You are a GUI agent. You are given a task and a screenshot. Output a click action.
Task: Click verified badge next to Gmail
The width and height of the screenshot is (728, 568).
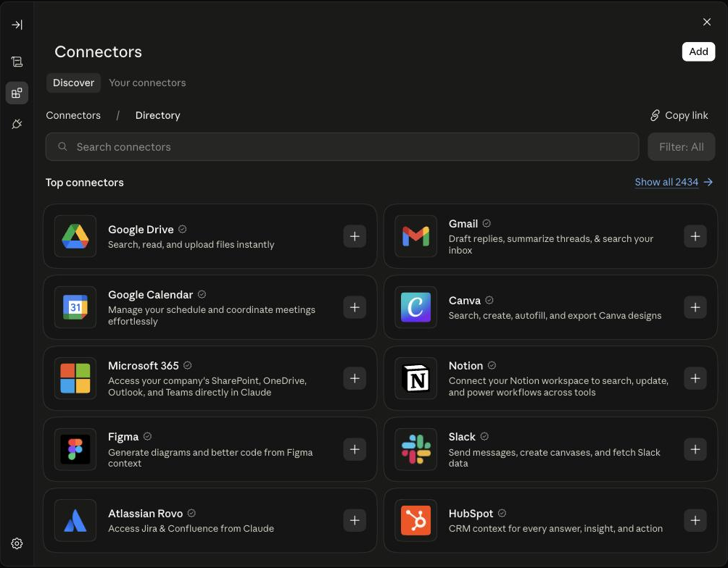coord(487,223)
